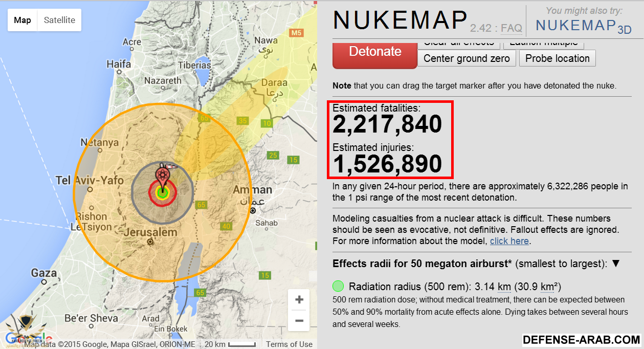Click the map data copyright text
Image resolution: width=644 pixels, height=349 pixels.
(x=110, y=344)
